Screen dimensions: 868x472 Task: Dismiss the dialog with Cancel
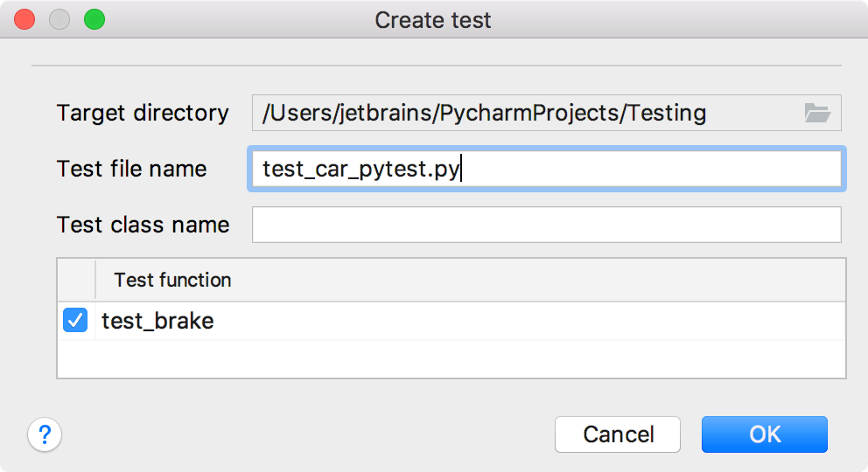click(618, 434)
